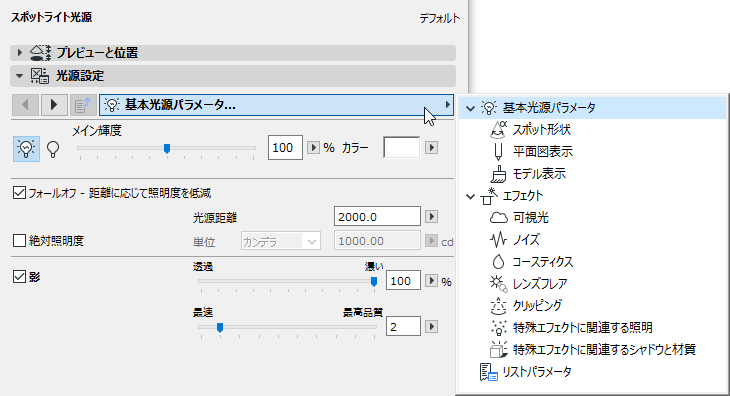This screenshot has width=730, height=396.
Task: Click the grayed parameter transfer icon button
Action: (x=83, y=105)
